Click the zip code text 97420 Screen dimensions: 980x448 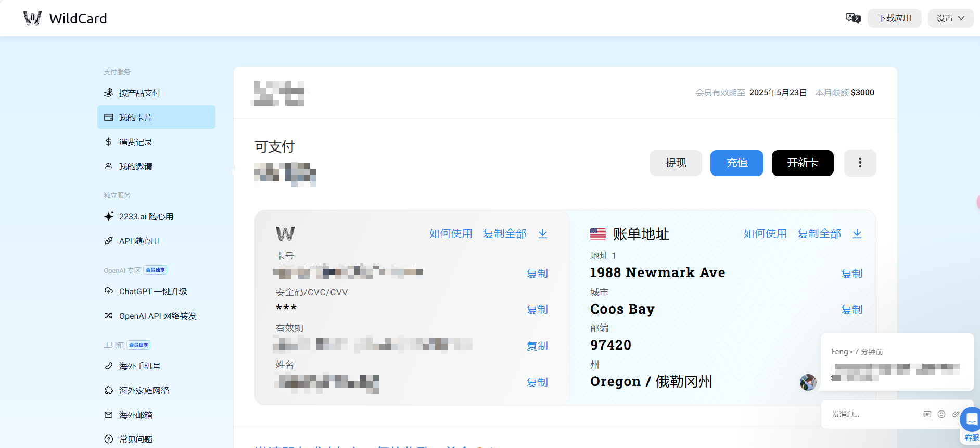[611, 345]
